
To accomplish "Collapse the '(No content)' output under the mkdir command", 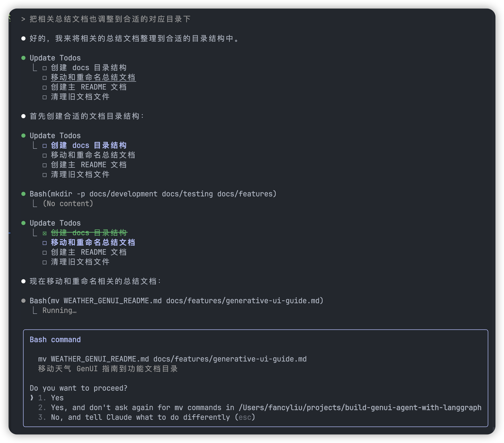I will [34, 203].
